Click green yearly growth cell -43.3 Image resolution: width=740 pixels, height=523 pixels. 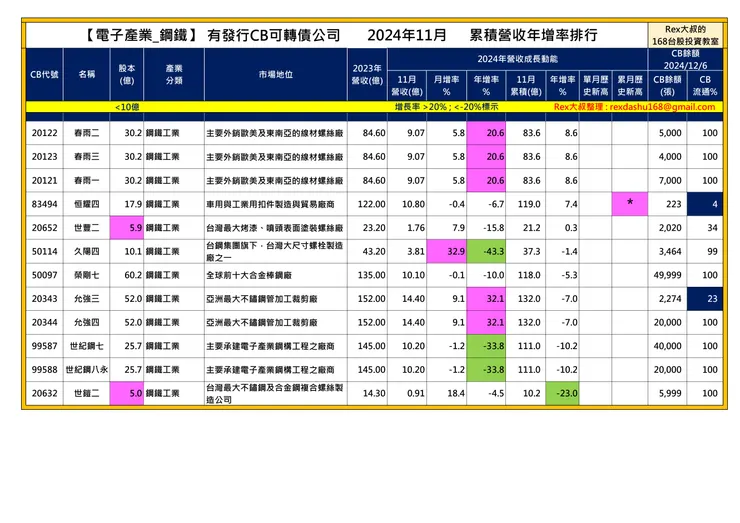[x=486, y=251]
